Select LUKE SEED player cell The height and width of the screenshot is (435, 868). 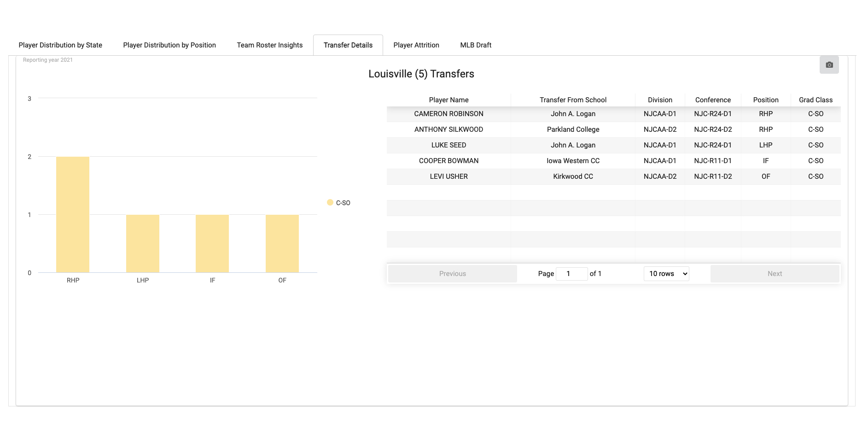[449, 145]
